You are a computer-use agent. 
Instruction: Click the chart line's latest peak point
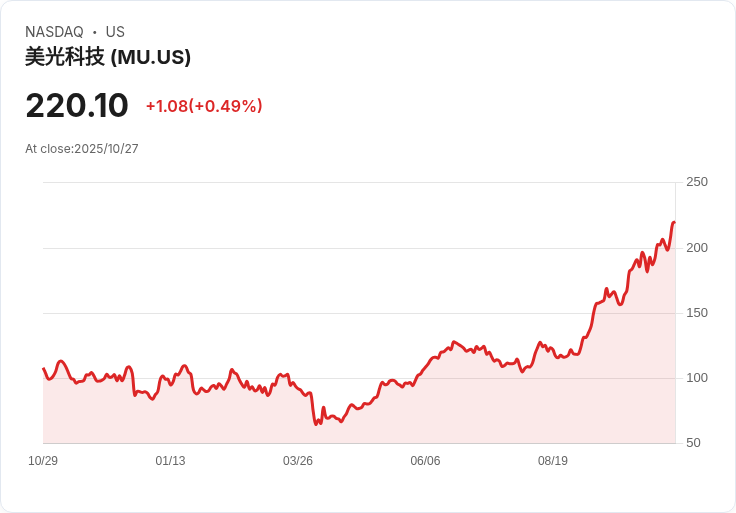674,222
